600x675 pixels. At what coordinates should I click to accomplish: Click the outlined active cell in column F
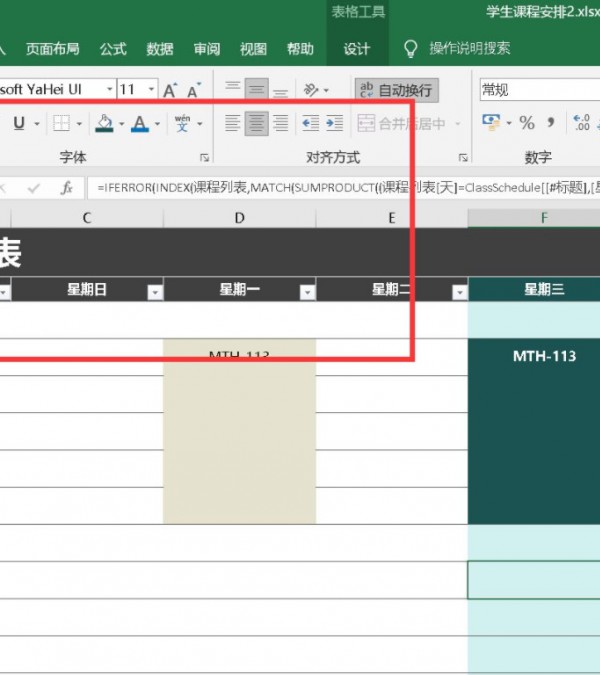534,579
